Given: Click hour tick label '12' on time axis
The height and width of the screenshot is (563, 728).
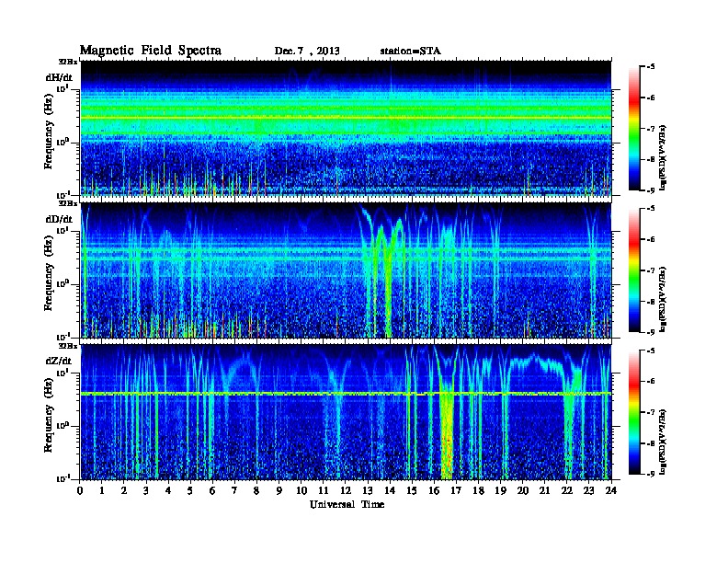Looking at the screenshot, I should (346, 490).
